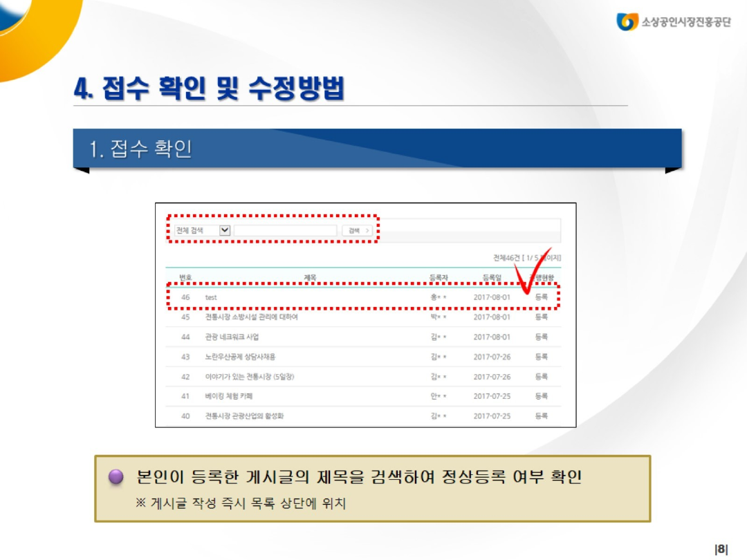The image size is (747, 560).
Task: Click the slide page number 8
Action: pyautogui.click(x=721, y=550)
